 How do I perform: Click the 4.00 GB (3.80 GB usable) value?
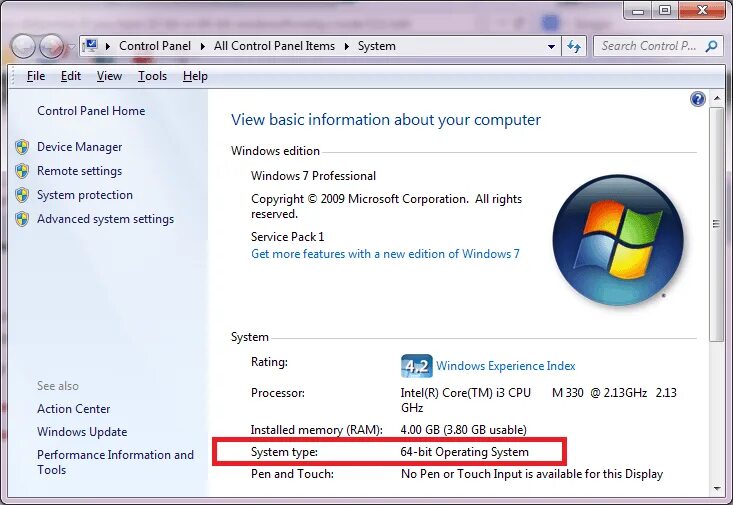pyautogui.click(x=464, y=430)
